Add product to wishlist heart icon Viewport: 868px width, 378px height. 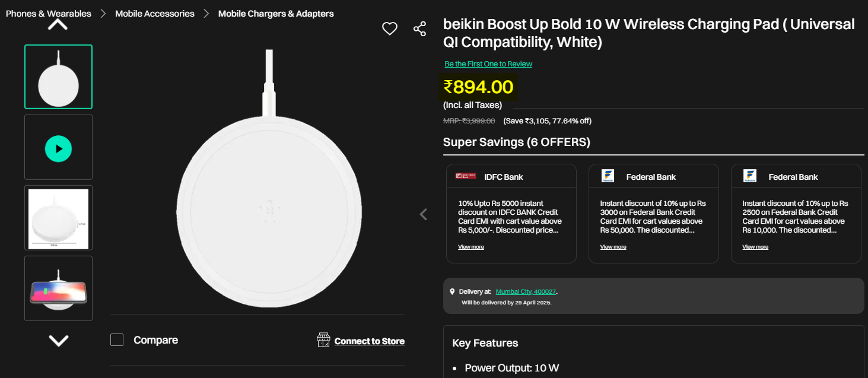389,28
